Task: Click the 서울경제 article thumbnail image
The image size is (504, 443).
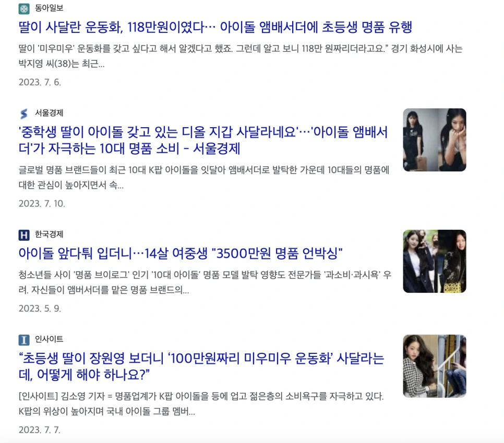Action: click(435, 140)
